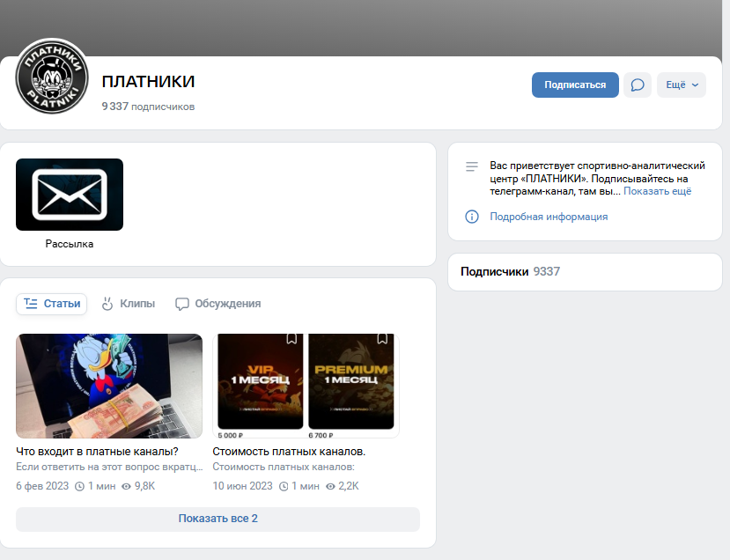Click the Scrooge money laptop thumbnail

(109, 386)
